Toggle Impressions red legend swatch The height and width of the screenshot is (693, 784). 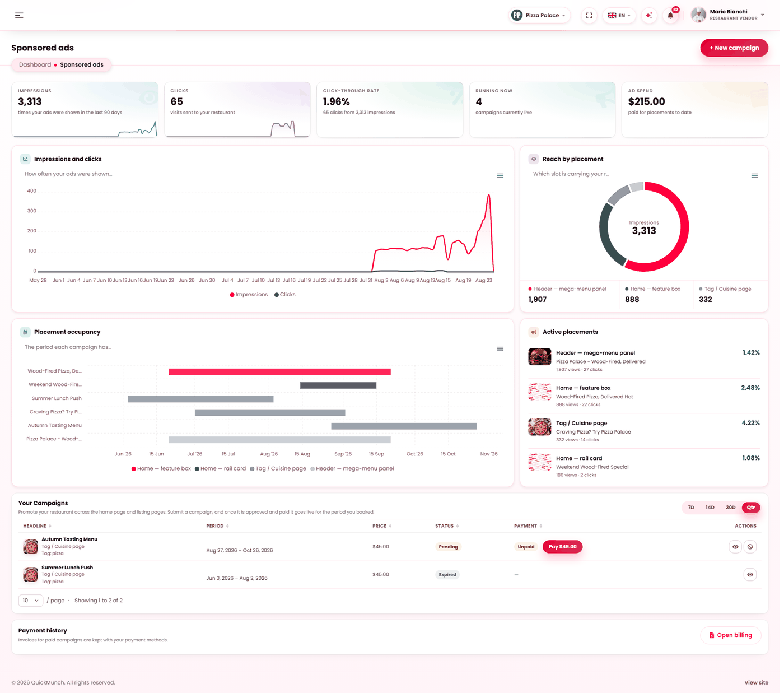pyautogui.click(x=232, y=295)
